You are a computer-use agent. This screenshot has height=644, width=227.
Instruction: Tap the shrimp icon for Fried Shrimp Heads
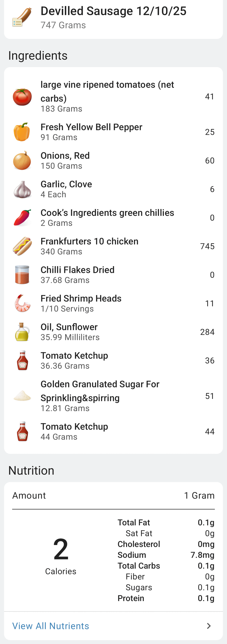(22, 303)
